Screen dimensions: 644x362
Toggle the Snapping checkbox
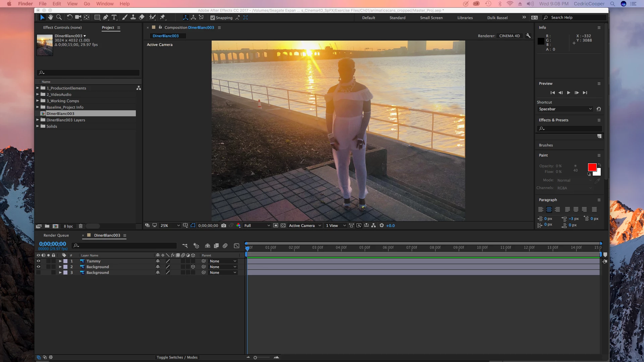click(212, 18)
